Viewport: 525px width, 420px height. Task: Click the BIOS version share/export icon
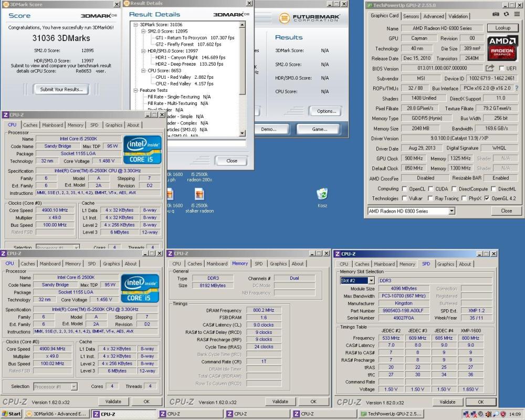pos(490,68)
